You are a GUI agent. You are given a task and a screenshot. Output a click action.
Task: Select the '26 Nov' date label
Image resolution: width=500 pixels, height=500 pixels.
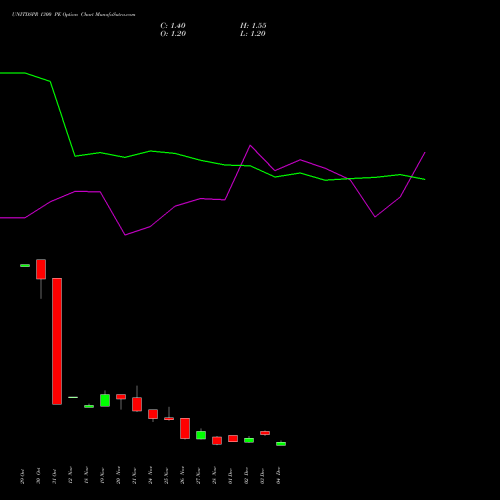click(x=182, y=476)
